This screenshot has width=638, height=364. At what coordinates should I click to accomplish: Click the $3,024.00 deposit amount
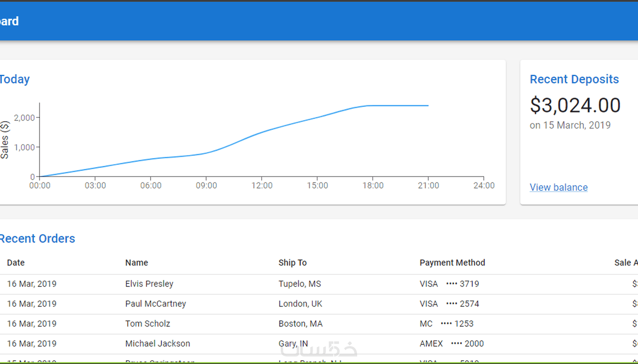coord(575,105)
